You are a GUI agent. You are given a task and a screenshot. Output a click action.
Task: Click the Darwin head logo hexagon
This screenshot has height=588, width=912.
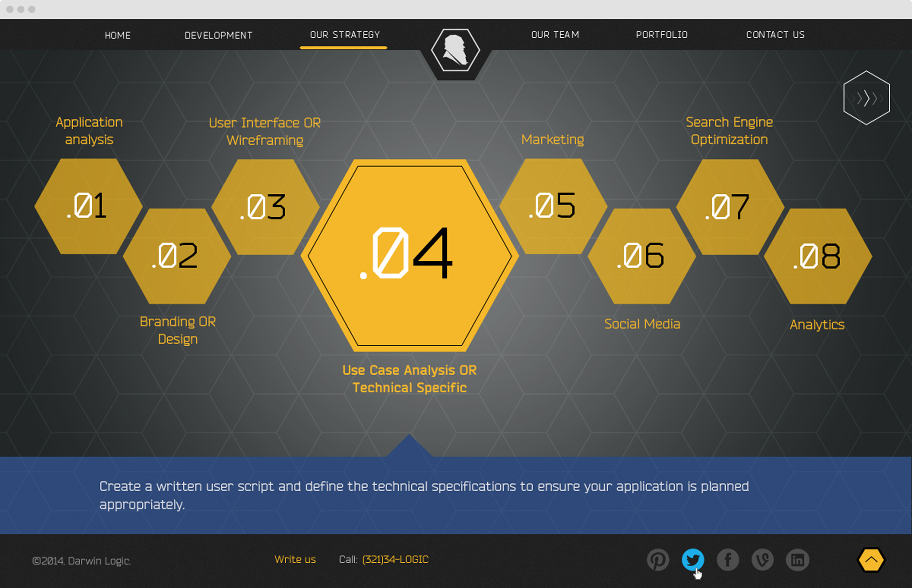point(455,50)
